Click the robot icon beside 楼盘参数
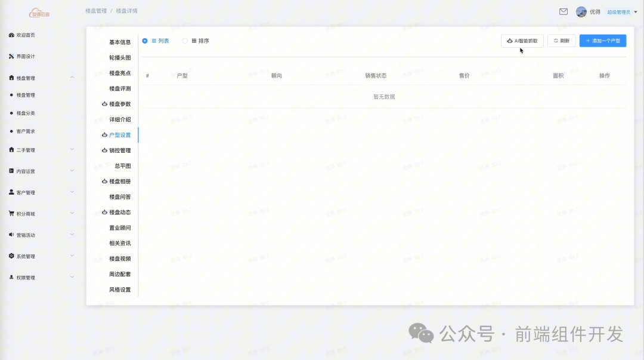This screenshot has height=360, width=644. tap(104, 104)
